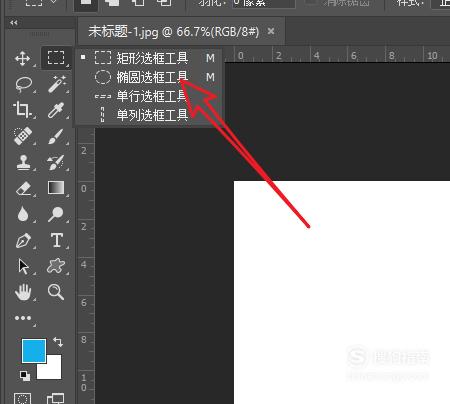Collapse the toolbar with double-arrow icon
Image resolution: width=450 pixels, height=404 pixels.
tap(14, 23)
